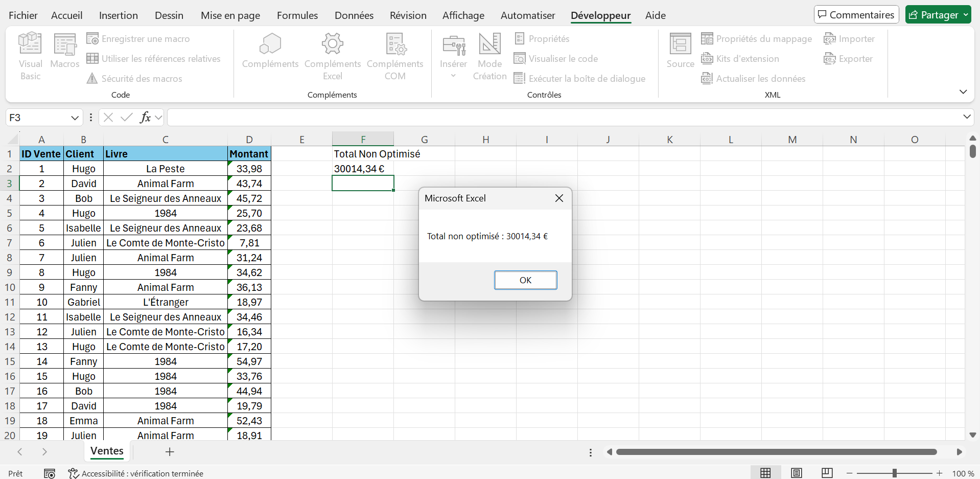Click the Name Box showing F3
Screen dimensions: 980x479
point(37,118)
